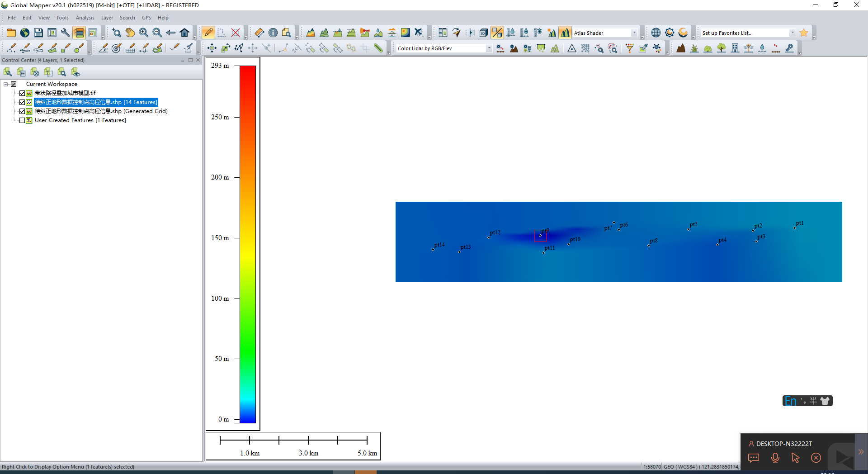
Task: Collapse the Current Workspace tree node
Action: click(x=6, y=84)
